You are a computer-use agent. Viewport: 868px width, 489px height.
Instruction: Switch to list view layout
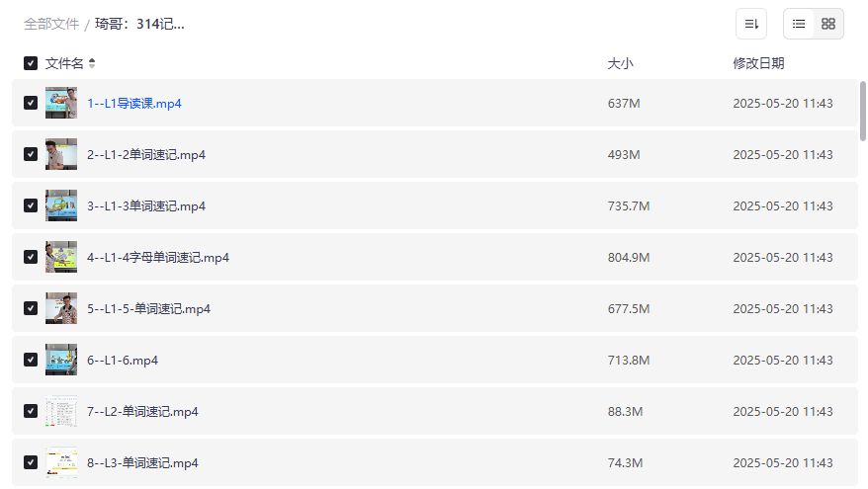pyautogui.click(x=799, y=24)
